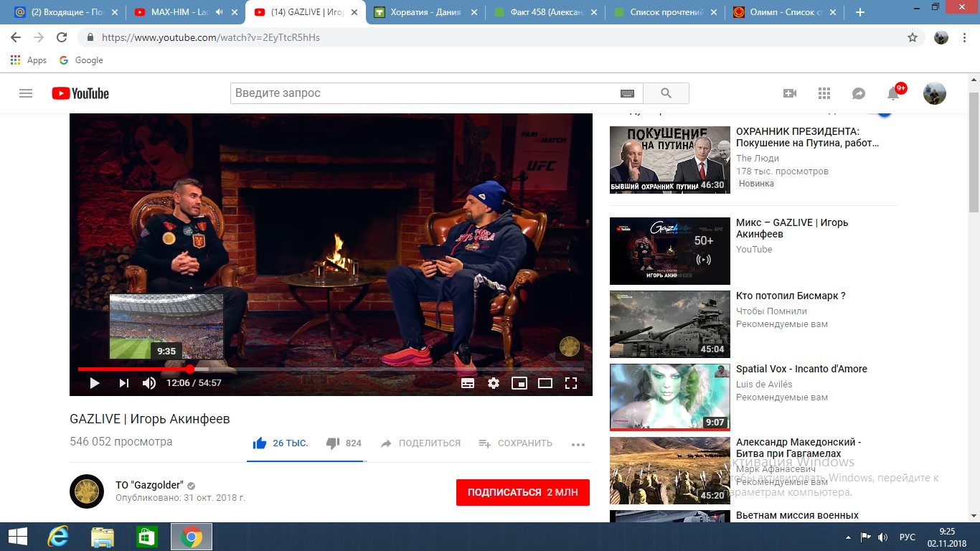980x551 pixels.
Task: Open the create video camera icon
Action: [x=790, y=93]
